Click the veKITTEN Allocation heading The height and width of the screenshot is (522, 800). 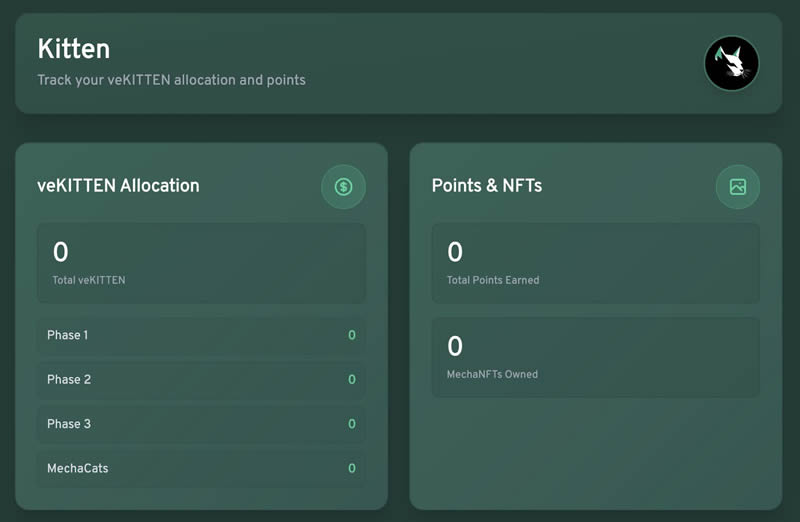[118, 186]
